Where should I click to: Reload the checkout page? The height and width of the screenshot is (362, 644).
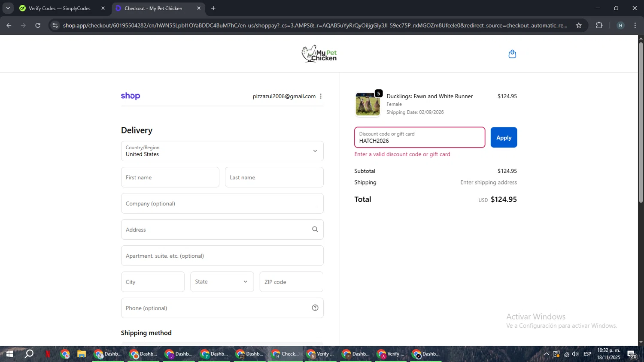pos(38,25)
